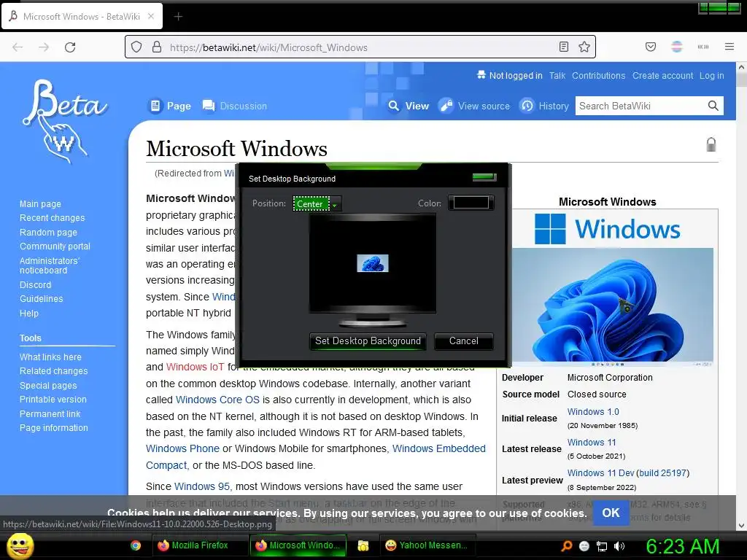Open the smiley start button on taskbar
Image resolution: width=747 pixels, height=560 pixels.
coord(20,545)
